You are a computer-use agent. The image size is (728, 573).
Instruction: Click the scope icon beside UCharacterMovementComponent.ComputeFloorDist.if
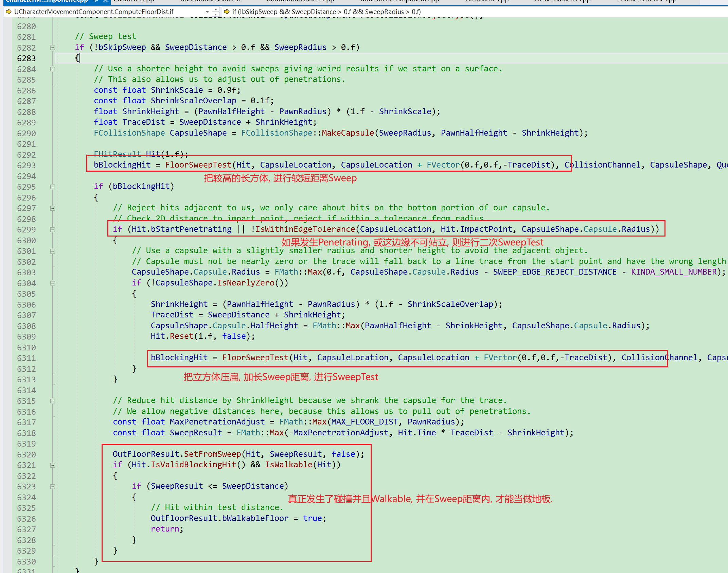click(8, 12)
